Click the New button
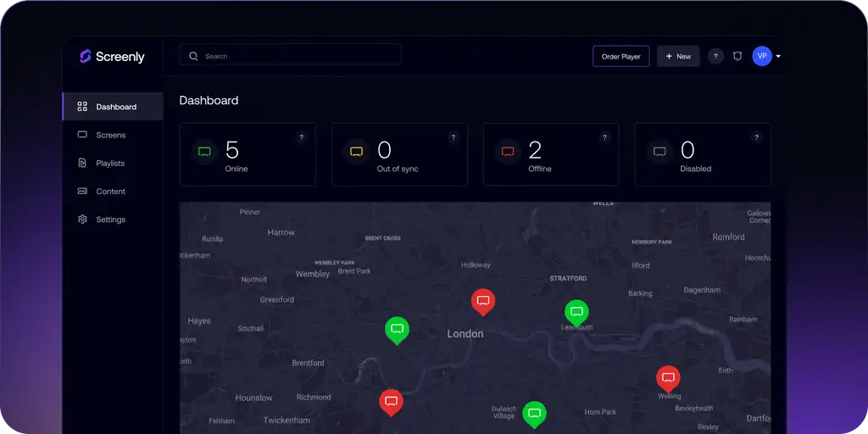 (678, 56)
